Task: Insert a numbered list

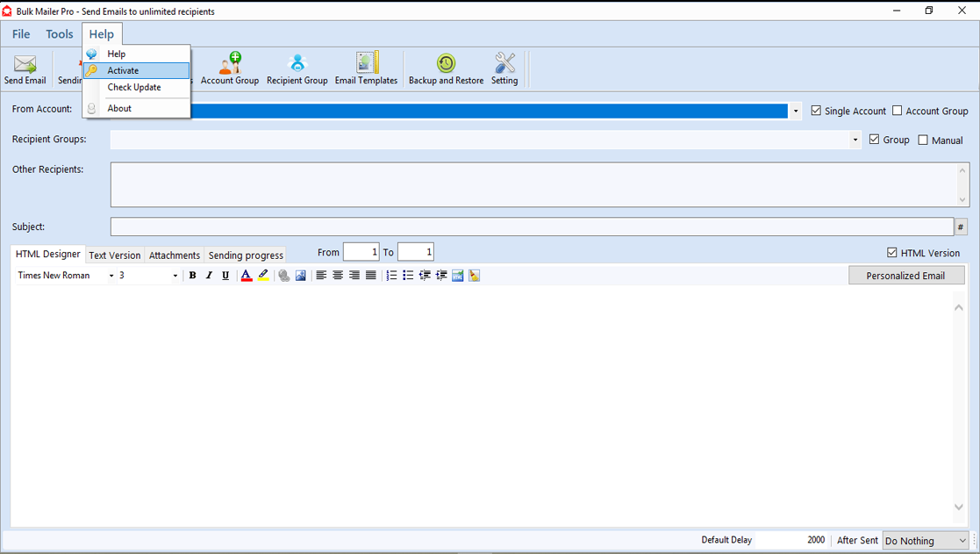Action: (x=391, y=275)
